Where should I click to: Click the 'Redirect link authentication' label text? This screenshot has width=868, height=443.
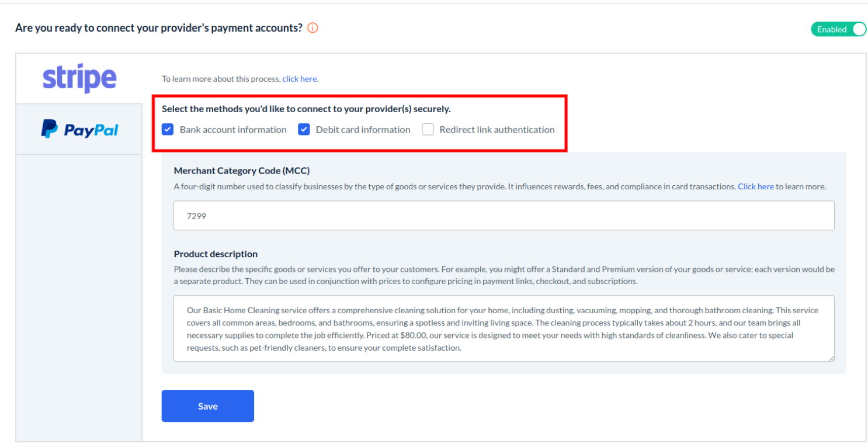tap(497, 130)
